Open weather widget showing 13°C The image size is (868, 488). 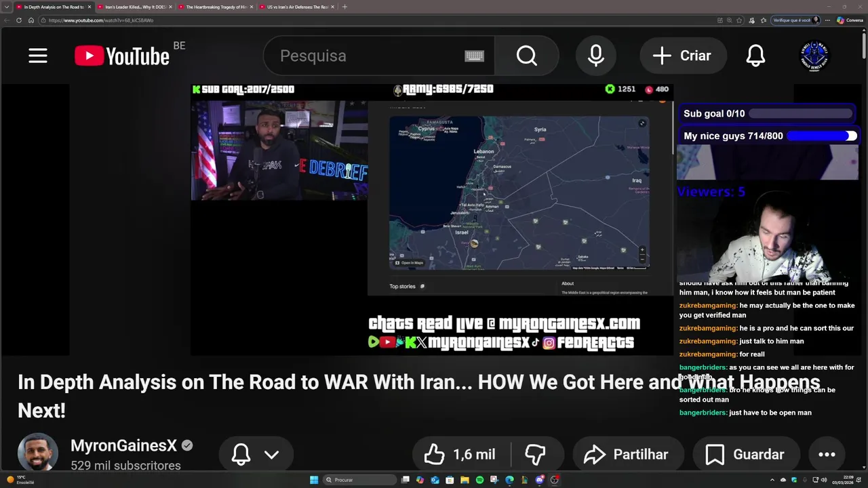click(x=20, y=480)
